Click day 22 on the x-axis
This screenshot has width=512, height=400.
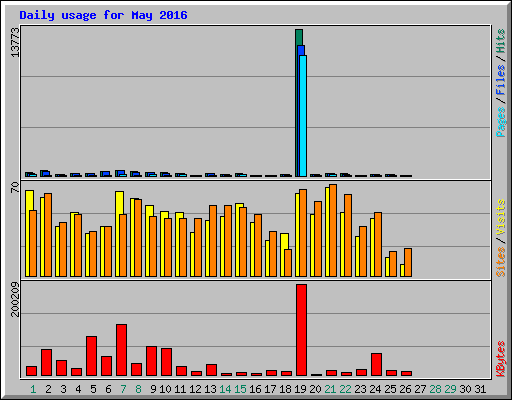click(345, 389)
